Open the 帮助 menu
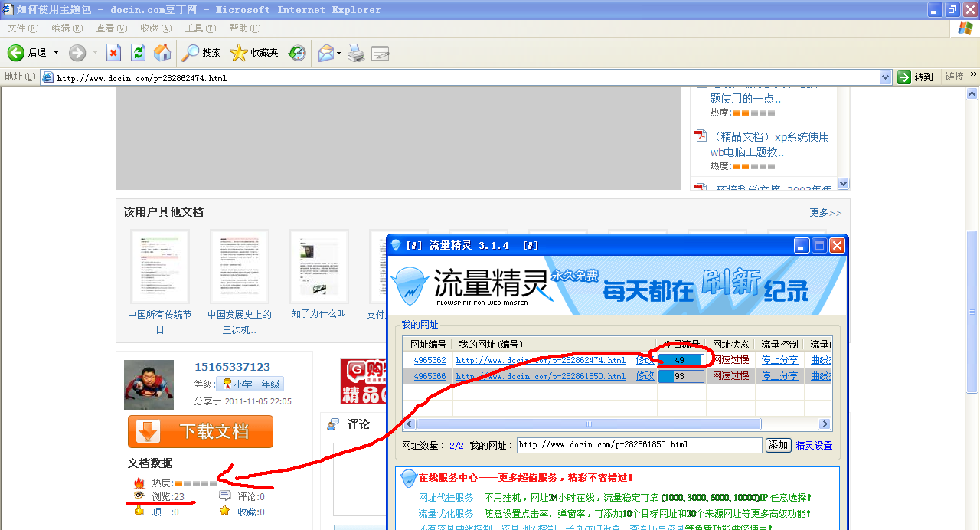Viewport: 980px width, 530px height. (x=244, y=28)
